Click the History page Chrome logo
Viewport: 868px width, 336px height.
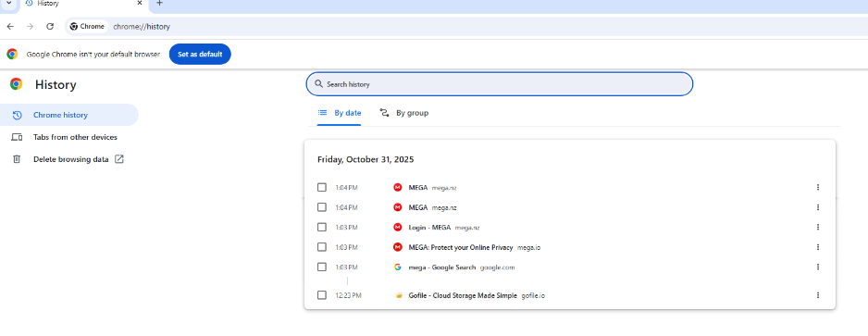pyautogui.click(x=16, y=84)
